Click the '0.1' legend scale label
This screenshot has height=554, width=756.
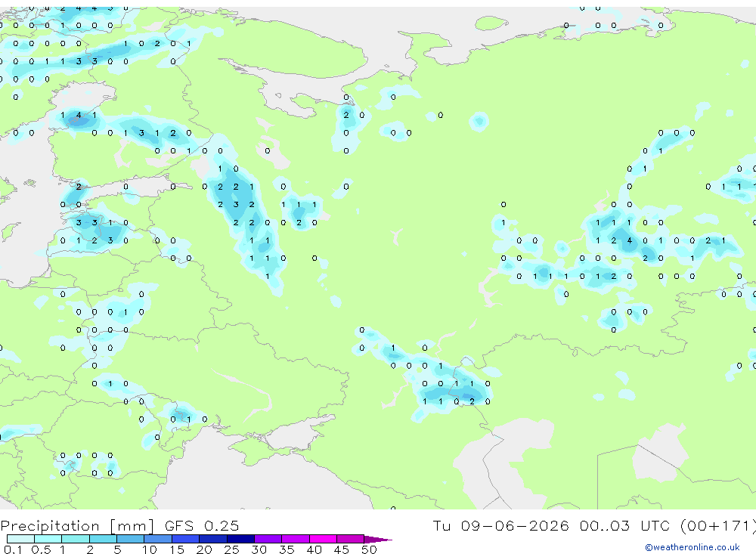tap(13, 549)
